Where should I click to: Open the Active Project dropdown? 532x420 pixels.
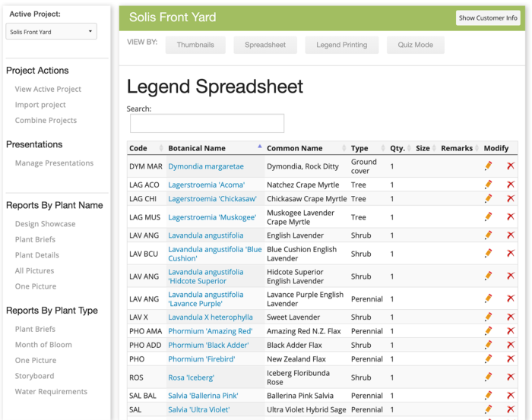pos(51,32)
